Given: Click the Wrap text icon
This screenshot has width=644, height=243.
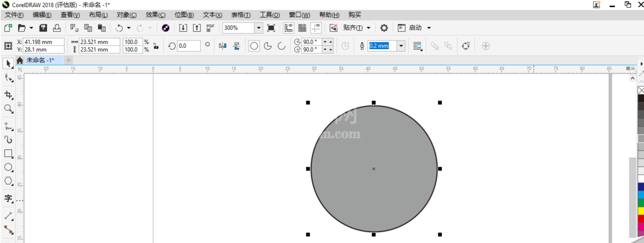Looking at the screenshot, I should click(417, 46).
